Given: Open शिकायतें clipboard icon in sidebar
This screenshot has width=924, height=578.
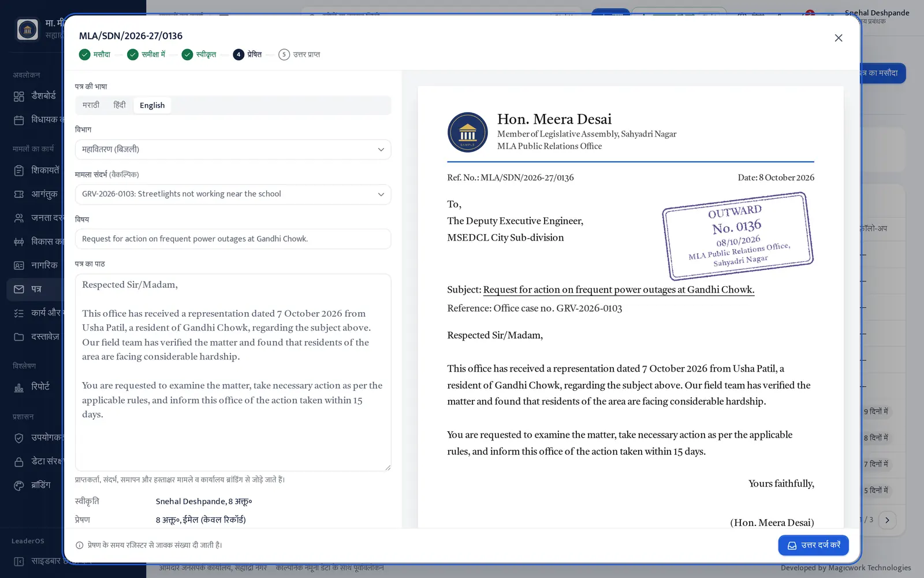Looking at the screenshot, I should click(19, 171).
